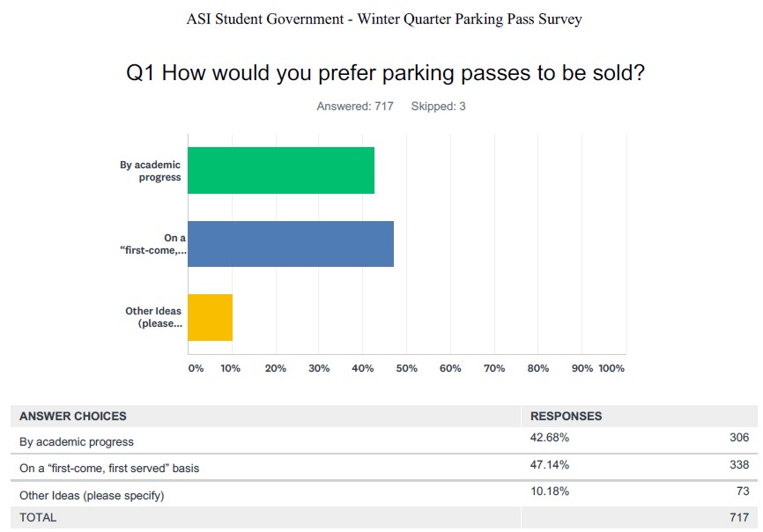763x532 pixels.
Task: Select the first-come, first served basis row
Action: pos(384,468)
